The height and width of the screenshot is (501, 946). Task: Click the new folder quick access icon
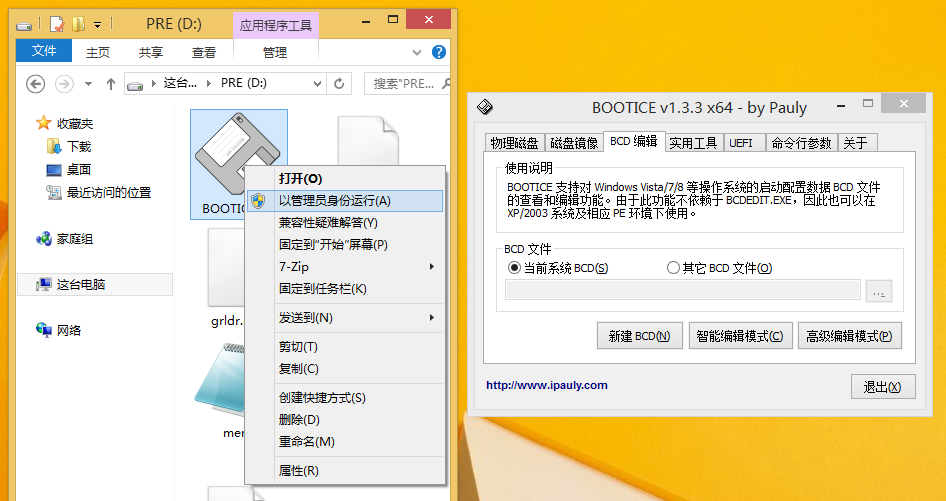78,24
